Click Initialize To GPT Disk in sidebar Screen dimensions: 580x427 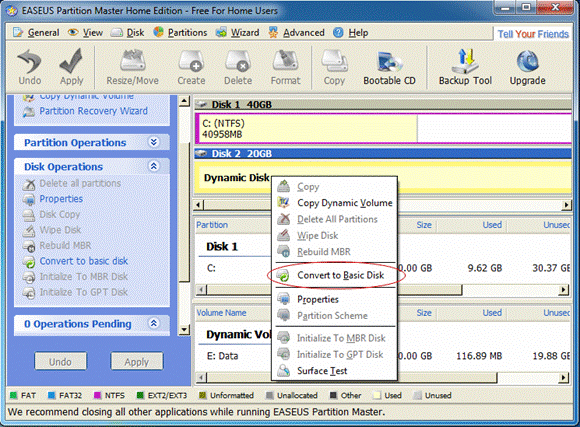pyautogui.click(x=75, y=292)
